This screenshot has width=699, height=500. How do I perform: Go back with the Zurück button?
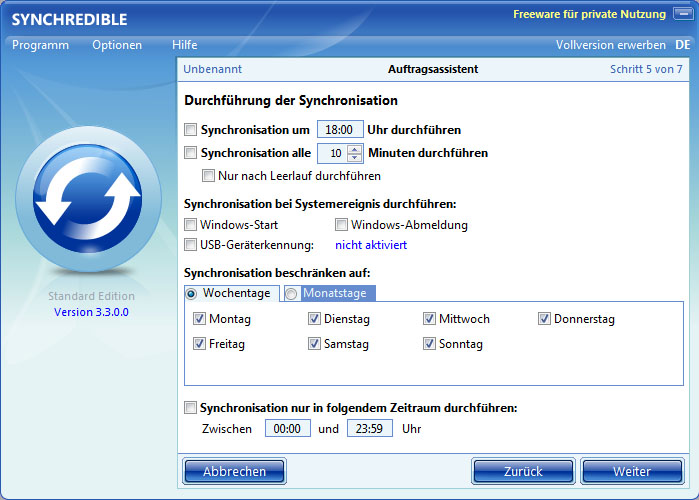pyautogui.click(x=523, y=471)
